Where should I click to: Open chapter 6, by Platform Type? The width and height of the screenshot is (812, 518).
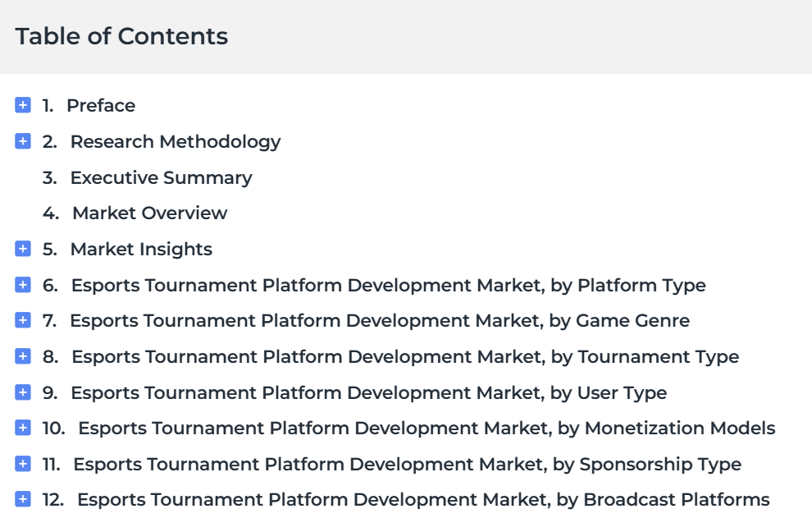point(389,285)
